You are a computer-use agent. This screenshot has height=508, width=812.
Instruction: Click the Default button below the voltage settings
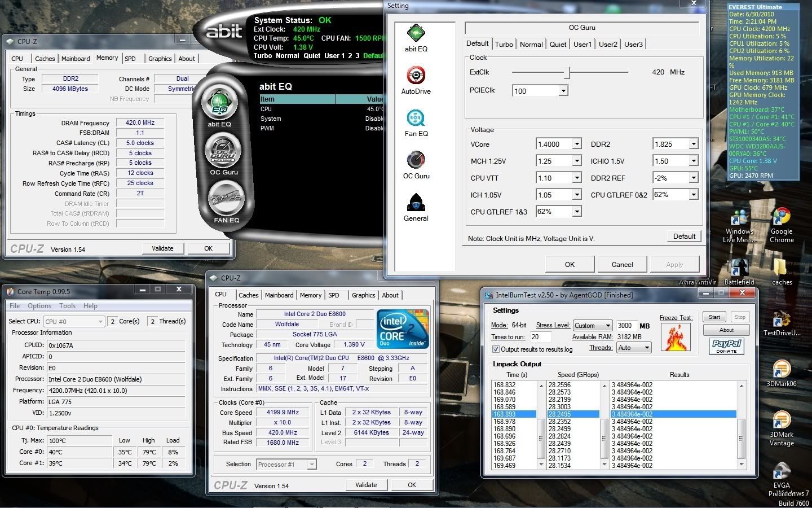pos(683,237)
